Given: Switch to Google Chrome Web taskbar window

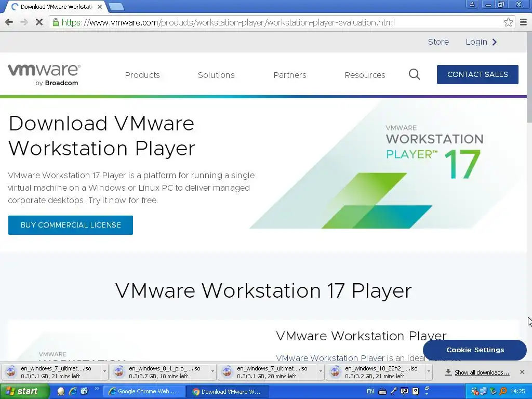Looking at the screenshot, I should 144,391.
